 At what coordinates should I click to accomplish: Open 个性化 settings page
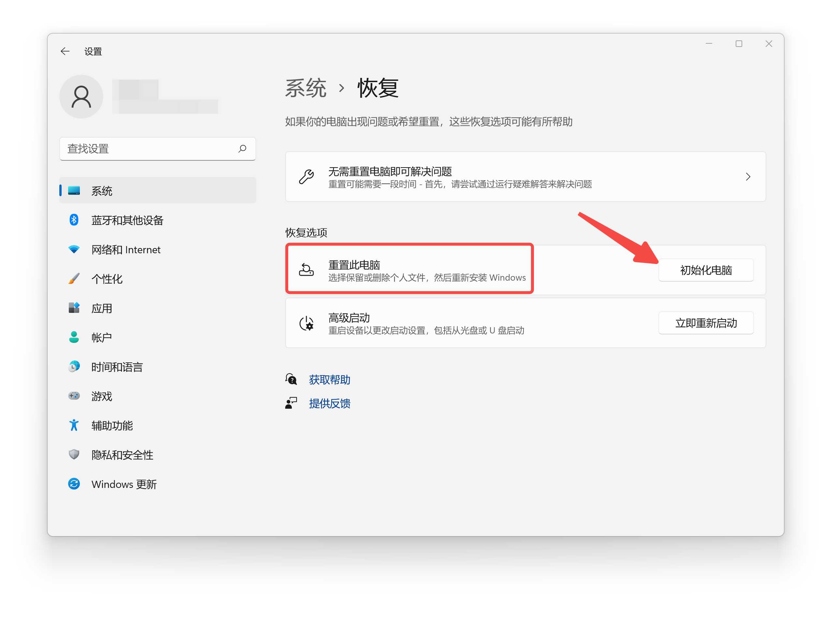(x=157, y=279)
